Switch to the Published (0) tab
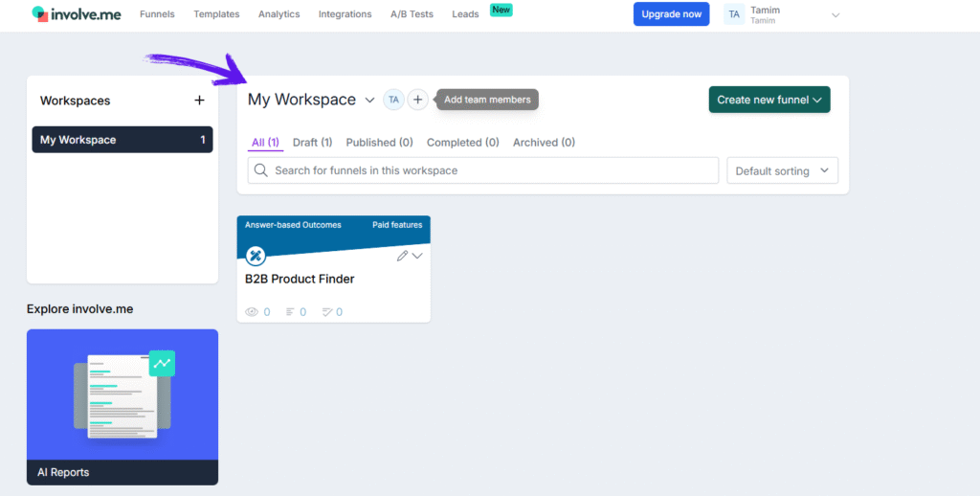 point(379,143)
